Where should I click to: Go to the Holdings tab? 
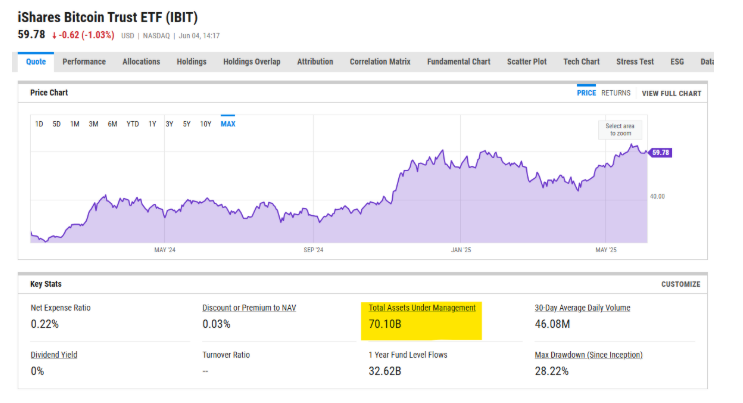tap(191, 62)
